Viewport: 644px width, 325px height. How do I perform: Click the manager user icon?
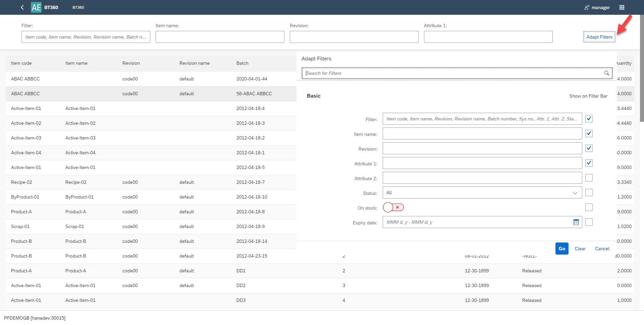(586, 7)
